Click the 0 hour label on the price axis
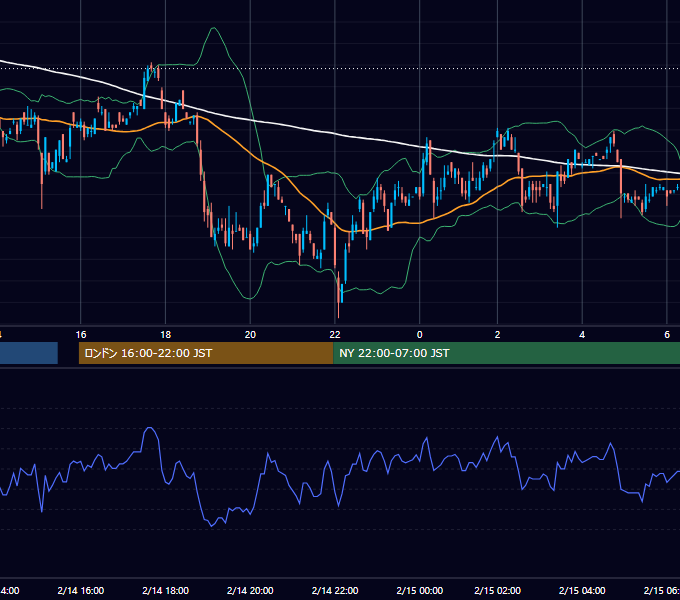The width and height of the screenshot is (680, 600). coord(419,335)
